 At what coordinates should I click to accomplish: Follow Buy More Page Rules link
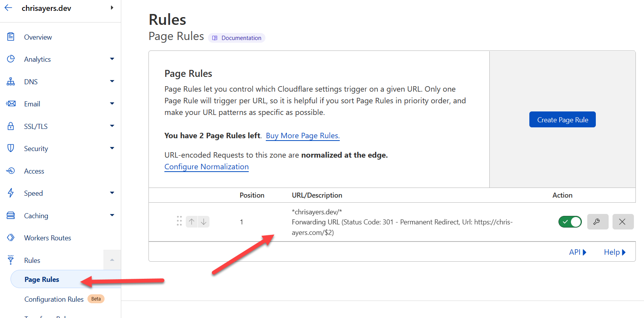tap(303, 136)
